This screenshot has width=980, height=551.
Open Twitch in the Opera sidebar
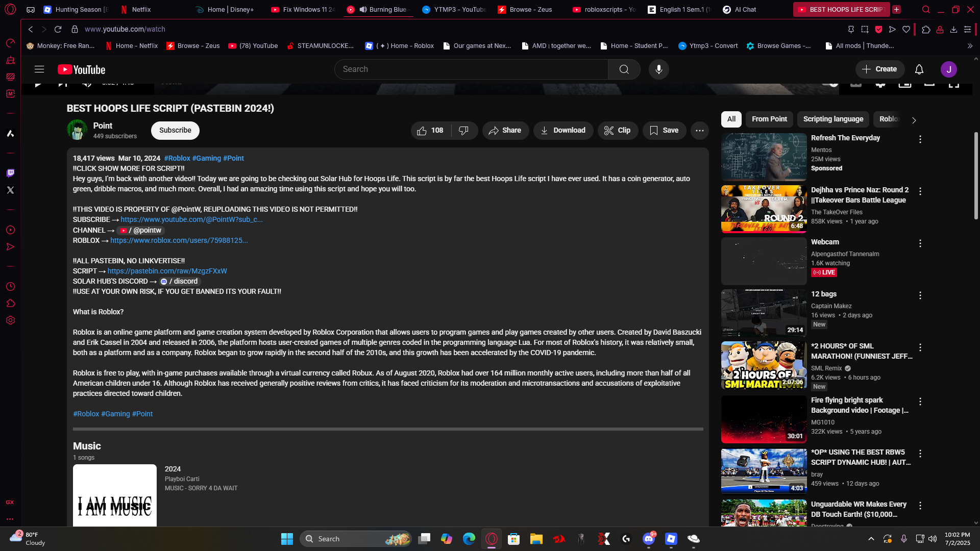tap(10, 173)
